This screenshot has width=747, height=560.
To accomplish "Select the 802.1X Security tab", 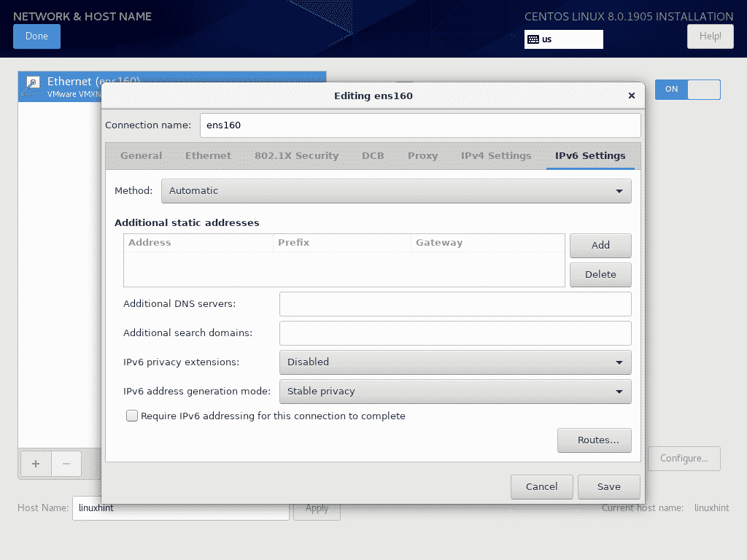I will pos(296,156).
